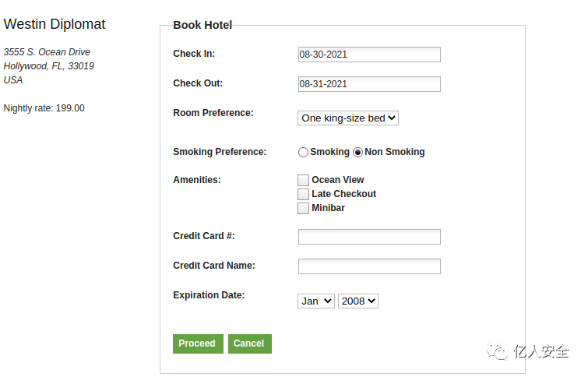Click the Book Hotel form legend
This screenshot has height=377, width=588.
[x=202, y=25]
